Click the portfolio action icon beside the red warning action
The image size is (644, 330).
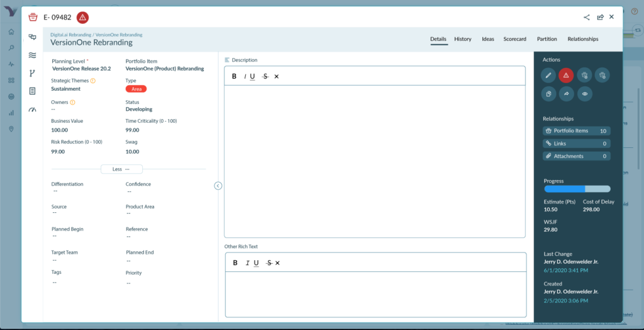(x=584, y=75)
